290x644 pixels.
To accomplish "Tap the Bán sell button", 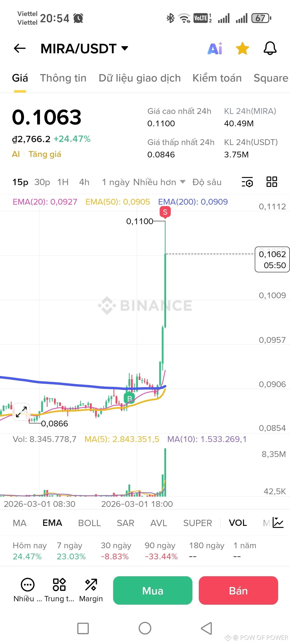I will tap(238, 590).
